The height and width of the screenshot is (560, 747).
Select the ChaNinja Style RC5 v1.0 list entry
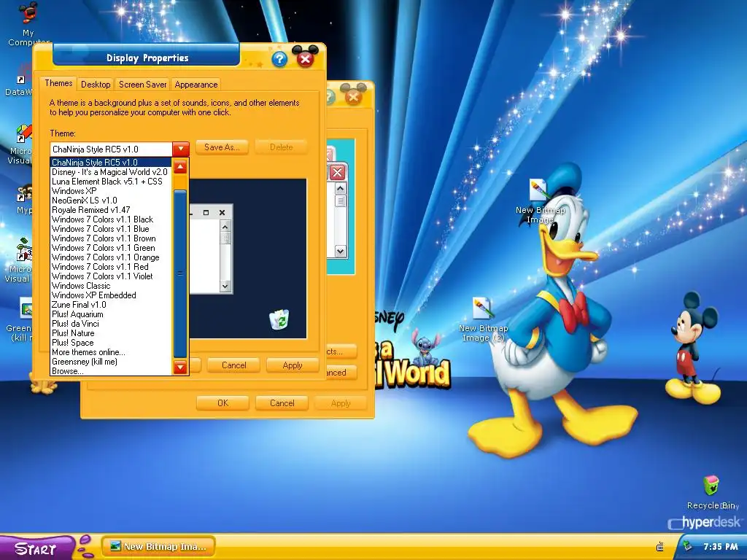[111, 163]
